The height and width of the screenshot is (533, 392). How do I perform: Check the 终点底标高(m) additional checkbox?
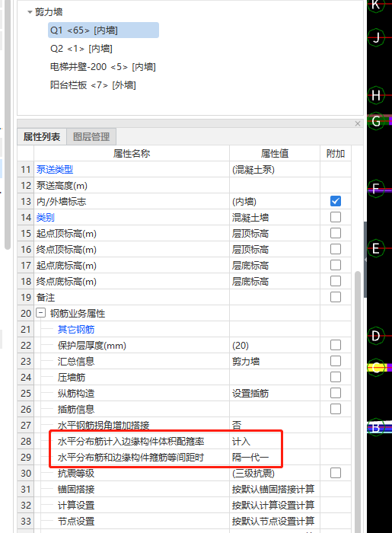click(x=336, y=281)
